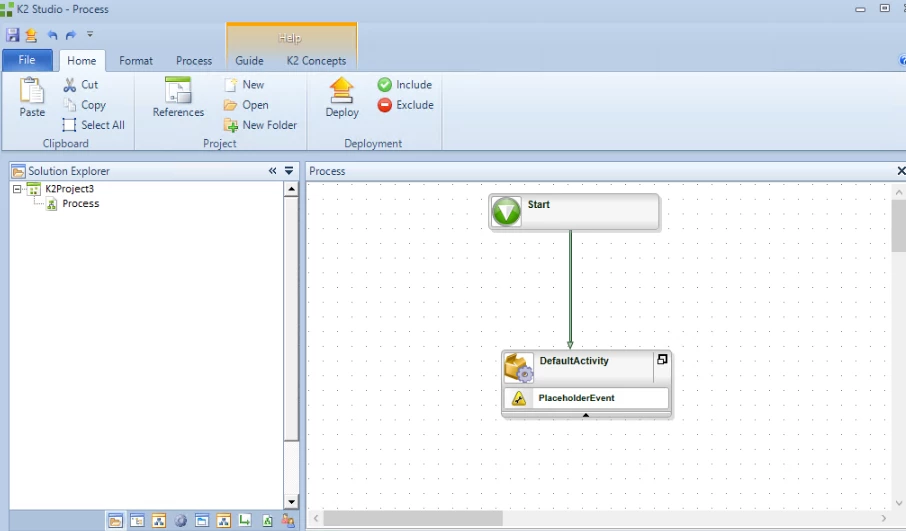Switch to the Home ribbon tab
The image size is (906, 531).
[x=81, y=61]
